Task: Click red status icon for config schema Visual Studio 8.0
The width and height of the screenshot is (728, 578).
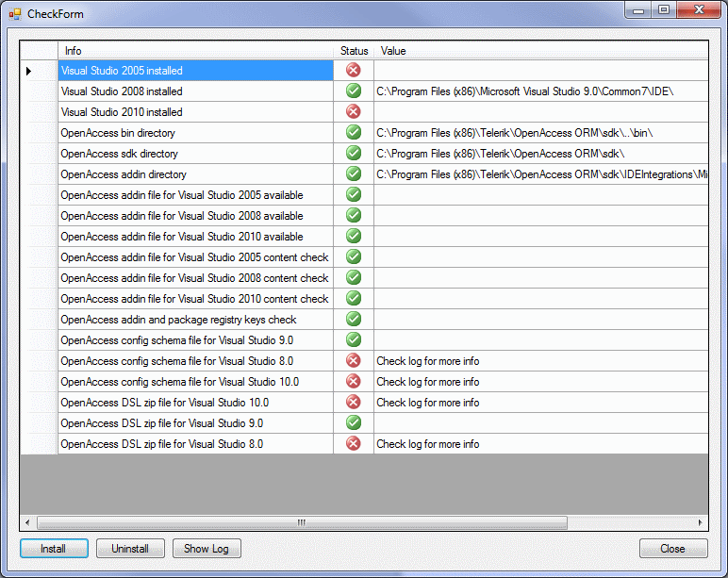Action: pos(354,360)
